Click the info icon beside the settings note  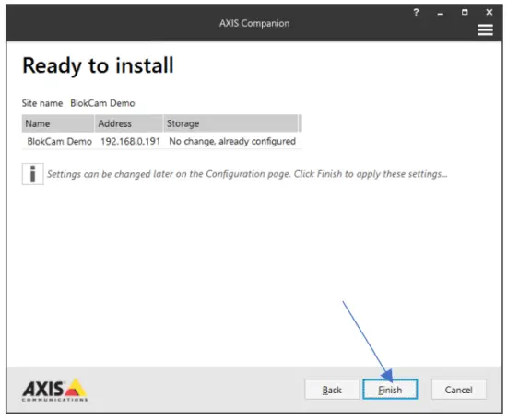coord(32,174)
